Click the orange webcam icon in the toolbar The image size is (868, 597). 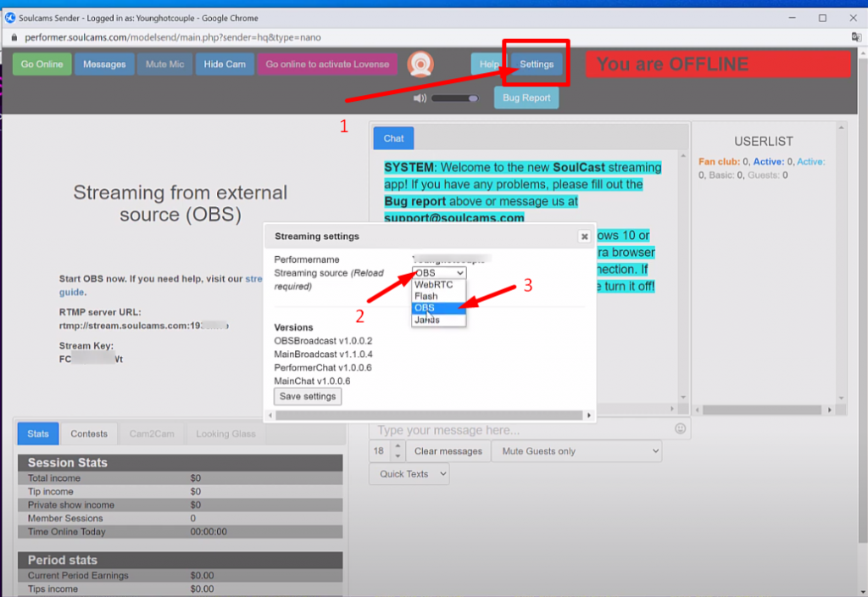(420, 64)
